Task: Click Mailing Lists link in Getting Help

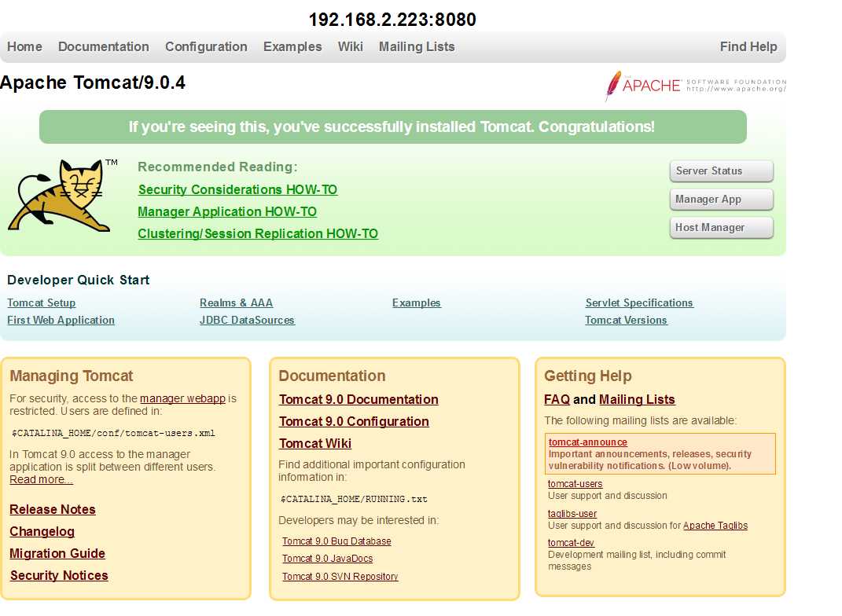Action: pos(637,399)
